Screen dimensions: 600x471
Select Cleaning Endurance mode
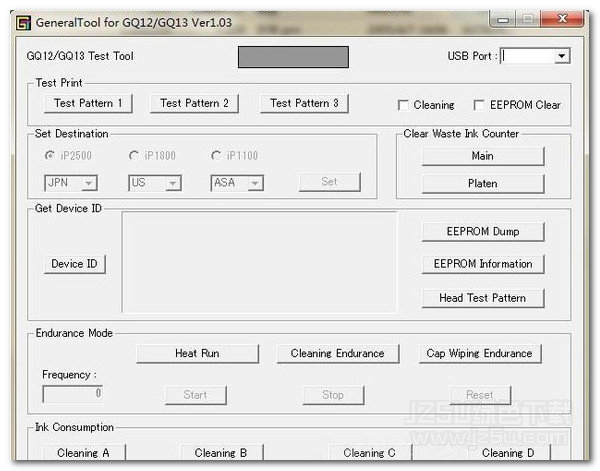point(337,353)
